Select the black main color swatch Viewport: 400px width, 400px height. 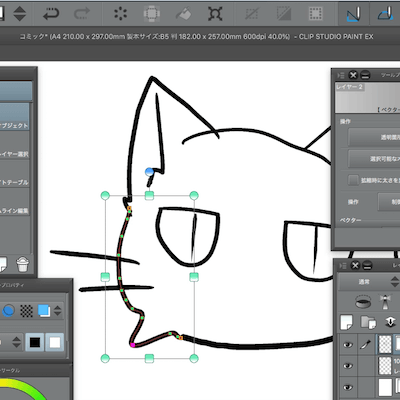point(35,342)
